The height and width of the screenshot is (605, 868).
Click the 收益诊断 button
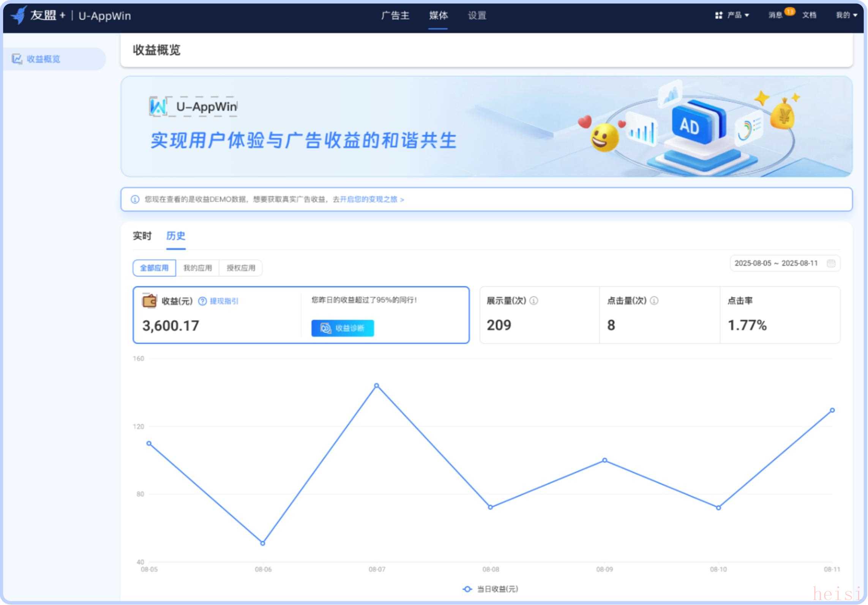342,328
